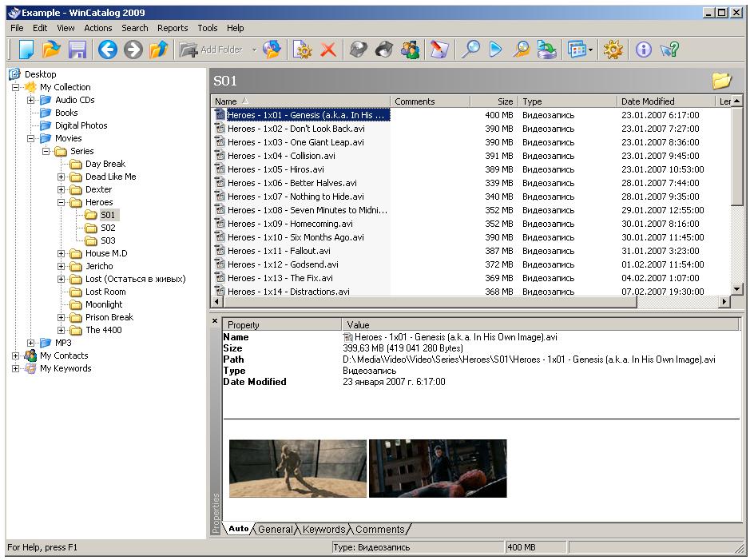Expand the Prison Break folder node
This screenshot has height=560, width=750.
[x=62, y=317]
